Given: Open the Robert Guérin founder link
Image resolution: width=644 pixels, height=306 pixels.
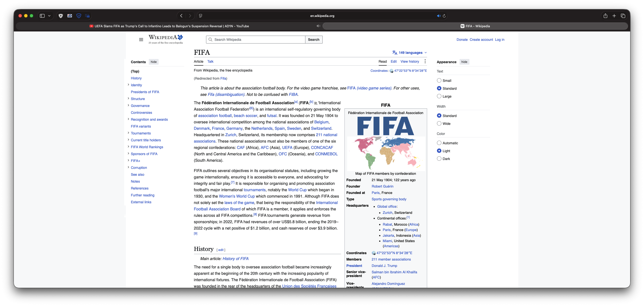Looking at the screenshot, I should (x=383, y=186).
